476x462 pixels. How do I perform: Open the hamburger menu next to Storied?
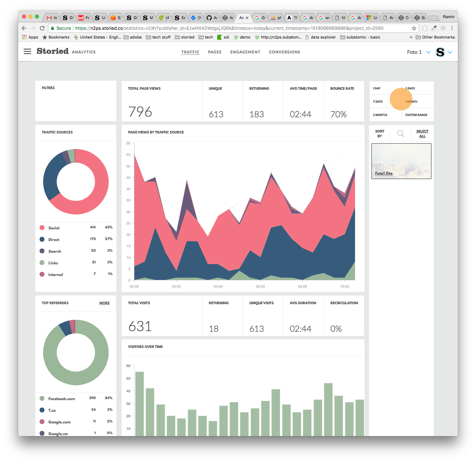[x=28, y=52]
